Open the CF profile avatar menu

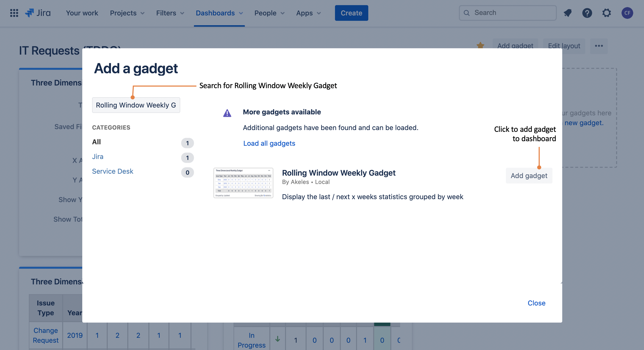pos(627,13)
